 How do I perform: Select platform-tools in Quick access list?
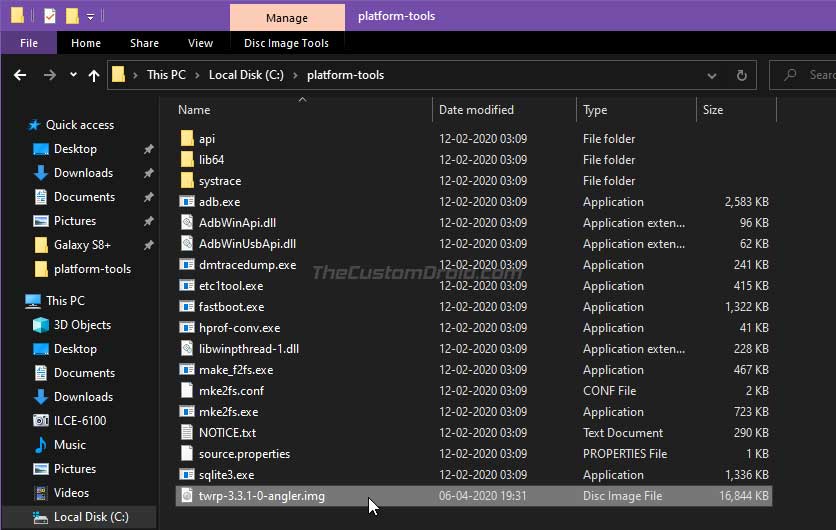[x=92, y=269]
